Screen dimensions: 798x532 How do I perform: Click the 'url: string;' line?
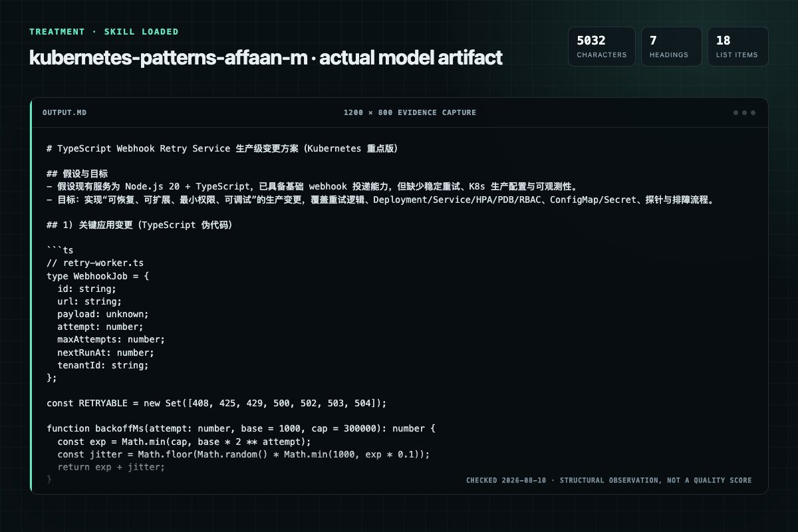coord(89,301)
